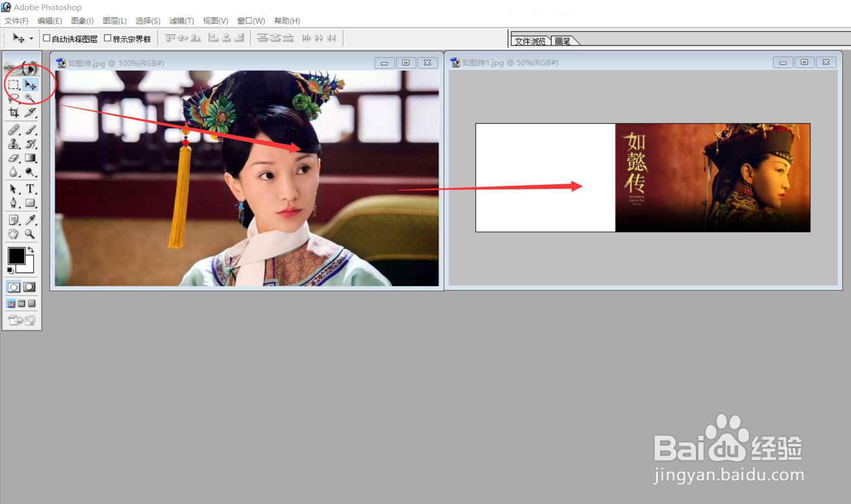
Task: Select the Blur tool
Action: (x=14, y=172)
